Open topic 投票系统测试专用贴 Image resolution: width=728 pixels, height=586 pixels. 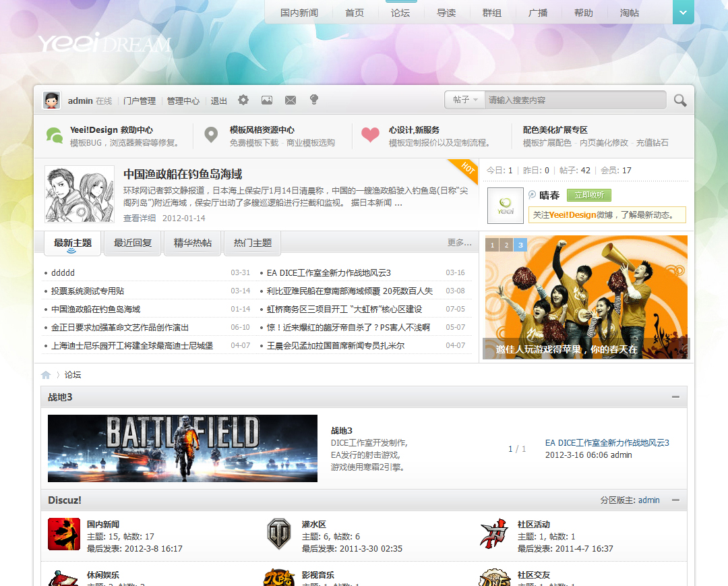pyautogui.click(x=87, y=291)
